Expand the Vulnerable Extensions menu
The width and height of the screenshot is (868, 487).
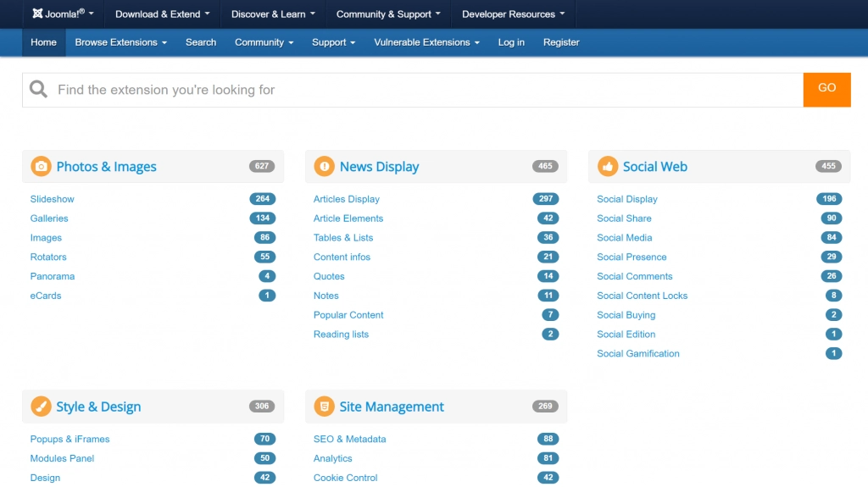tap(426, 42)
